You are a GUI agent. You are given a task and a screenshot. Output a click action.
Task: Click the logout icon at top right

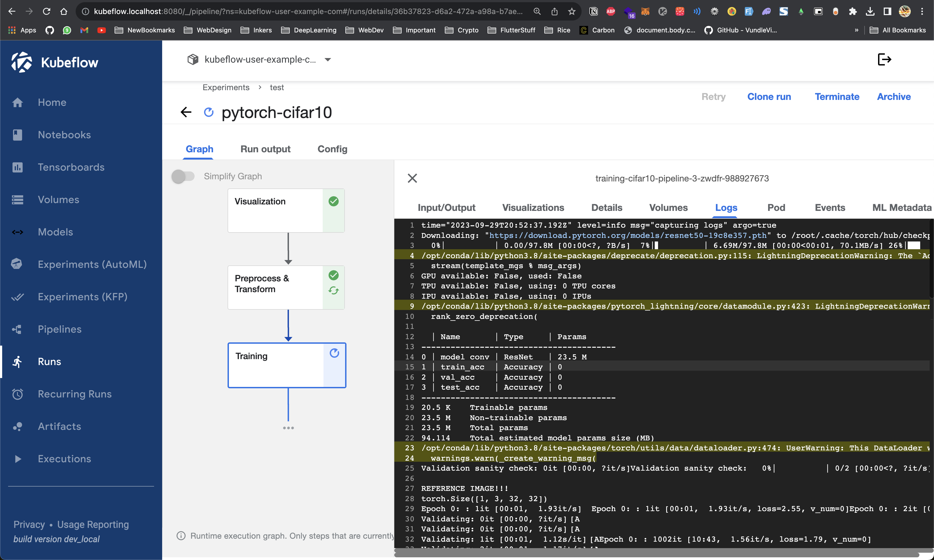click(884, 60)
